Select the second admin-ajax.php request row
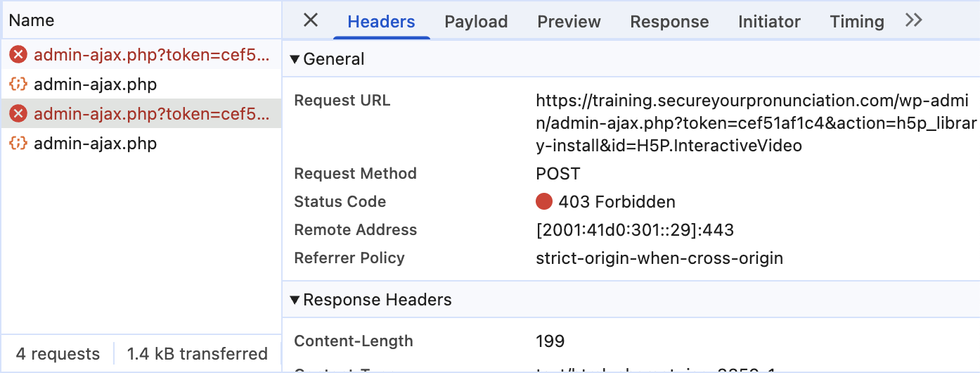The width and height of the screenshot is (980, 373). (141, 84)
